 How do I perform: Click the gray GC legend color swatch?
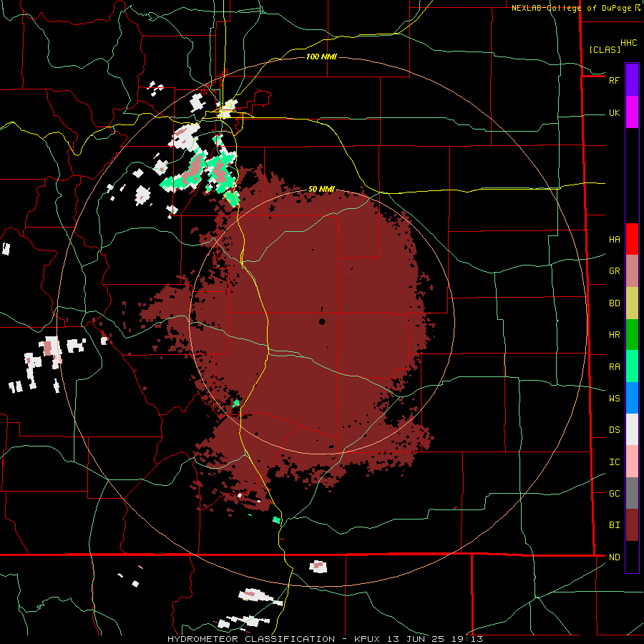point(632,493)
